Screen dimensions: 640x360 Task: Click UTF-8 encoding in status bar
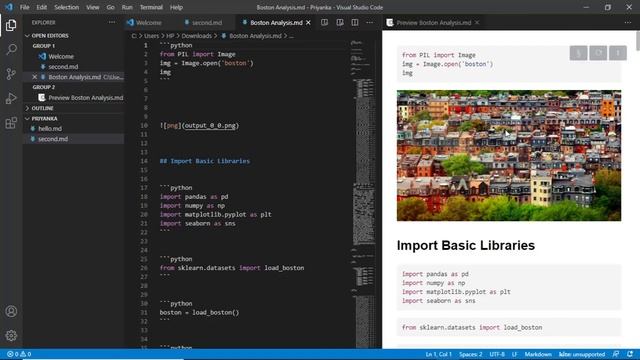coord(497,354)
